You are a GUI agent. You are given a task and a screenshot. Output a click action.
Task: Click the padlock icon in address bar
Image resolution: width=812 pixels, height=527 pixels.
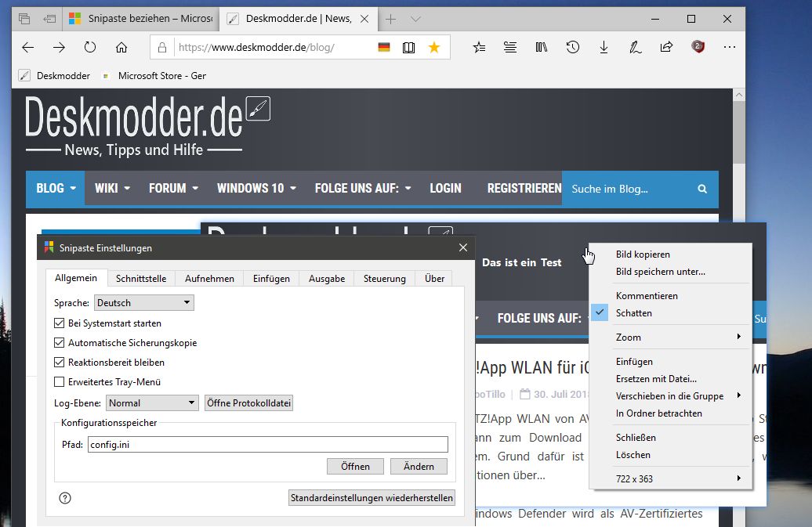coord(162,48)
